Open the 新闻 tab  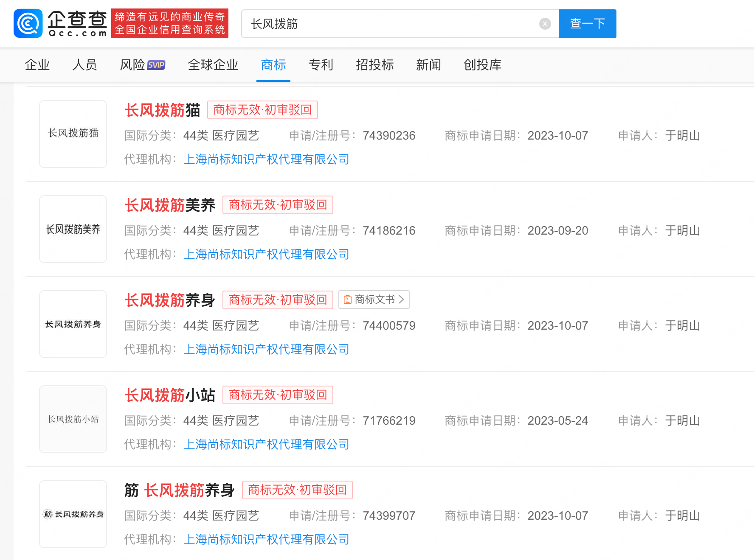click(x=429, y=65)
